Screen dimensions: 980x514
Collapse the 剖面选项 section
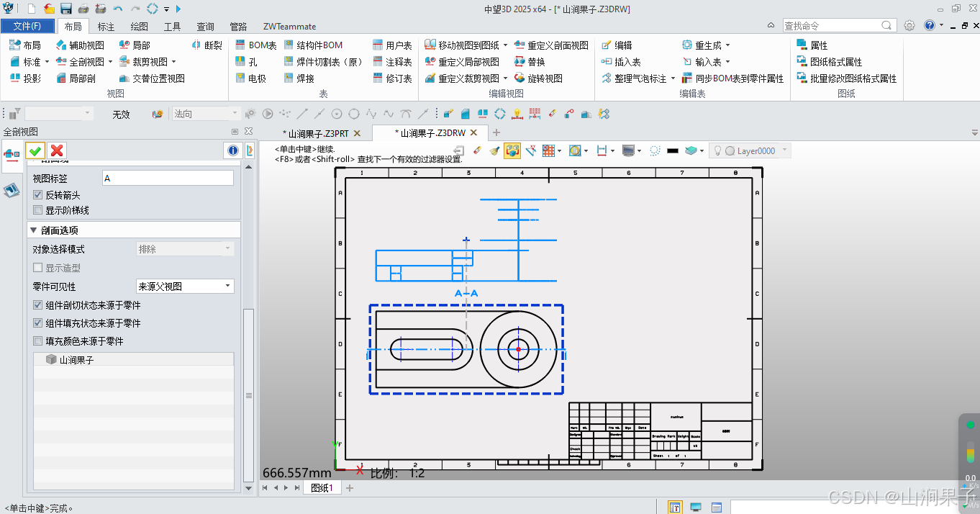pyautogui.click(x=34, y=230)
